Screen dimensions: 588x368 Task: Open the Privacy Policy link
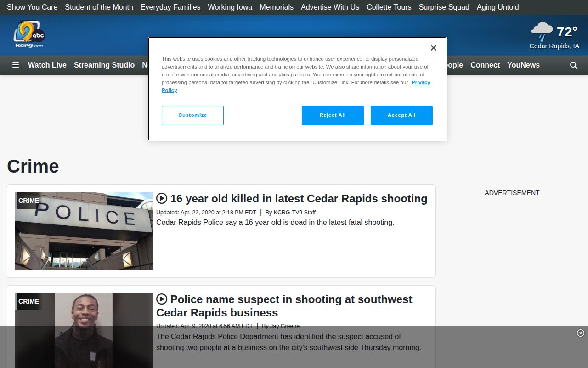[x=421, y=82]
